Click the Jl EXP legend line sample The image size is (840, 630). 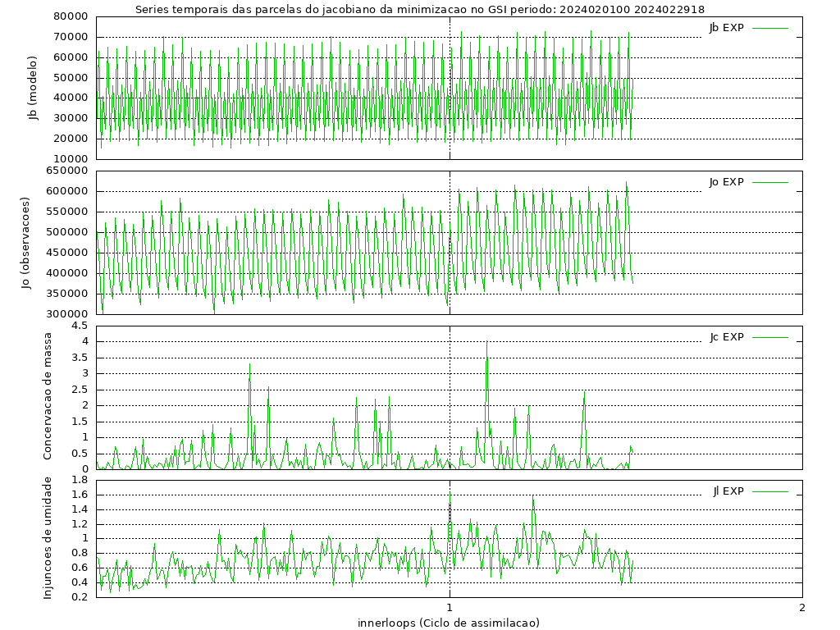click(769, 491)
